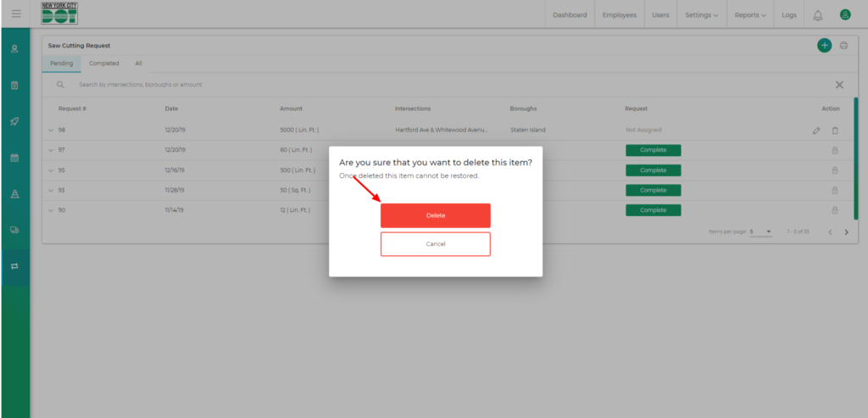Cancel the delete confirmation dialog

pyautogui.click(x=435, y=244)
